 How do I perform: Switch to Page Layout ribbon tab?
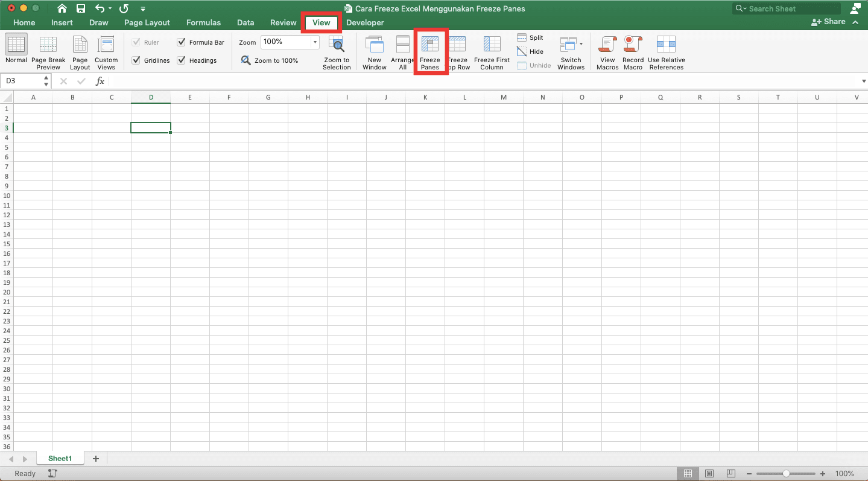coord(147,22)
